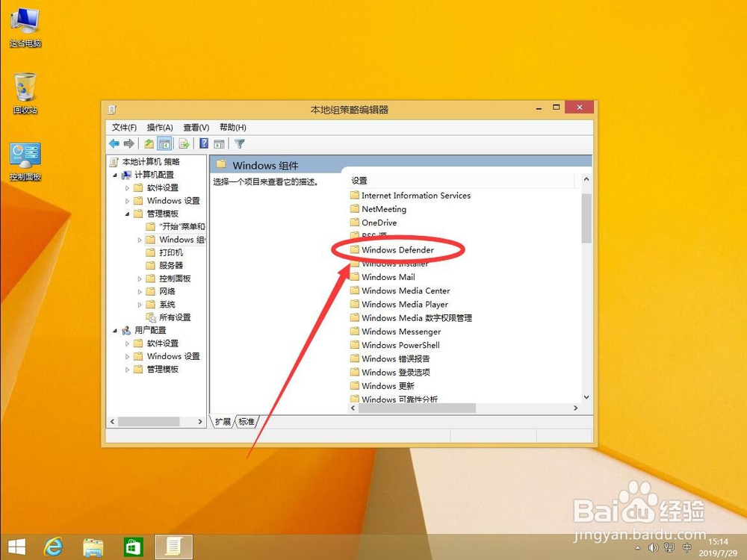Select the NetMeeting folder
This screenshot has height=560, width=747.
(378, 209)
